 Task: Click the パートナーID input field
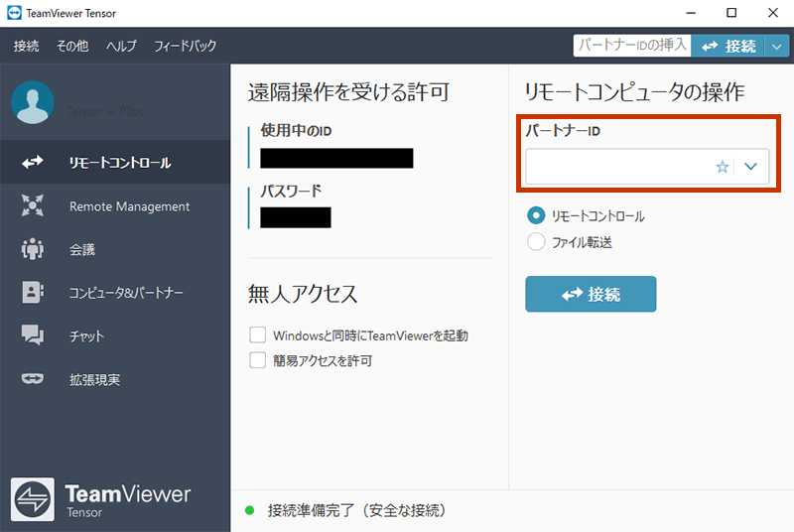pos(647,167)
